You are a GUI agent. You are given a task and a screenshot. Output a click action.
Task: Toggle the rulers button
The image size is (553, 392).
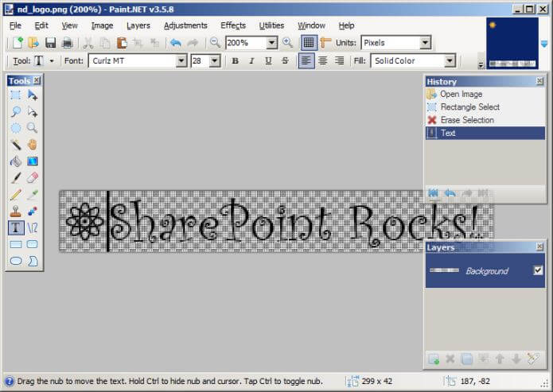[x=325, y=43]
